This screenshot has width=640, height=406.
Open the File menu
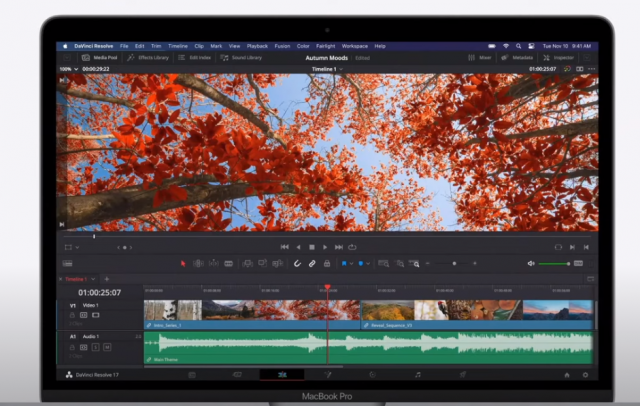pos(124,46)
